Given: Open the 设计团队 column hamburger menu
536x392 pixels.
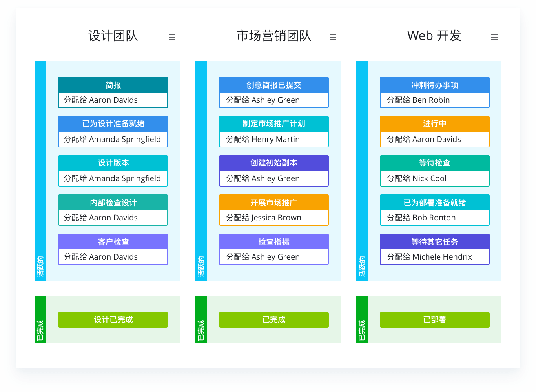Looking at the screenshot, I should point(172,37).
